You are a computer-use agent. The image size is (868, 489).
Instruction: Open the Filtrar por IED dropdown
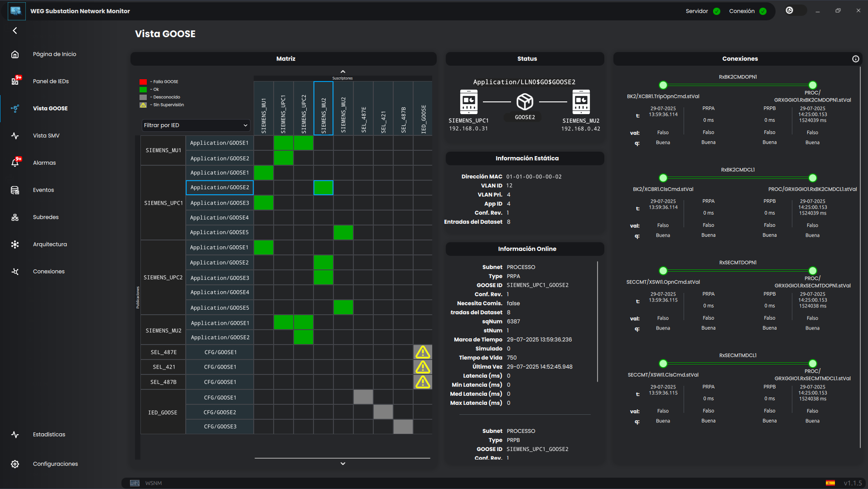point(196,125)
